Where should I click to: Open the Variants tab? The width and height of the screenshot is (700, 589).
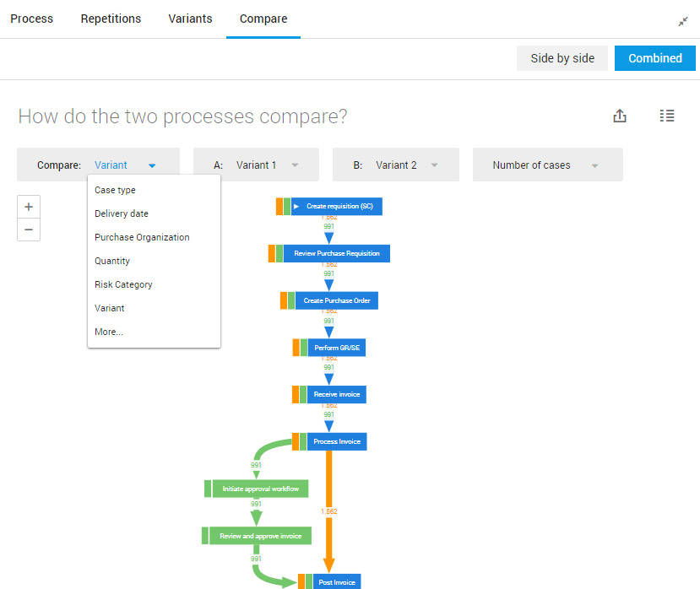pos(190,19)
